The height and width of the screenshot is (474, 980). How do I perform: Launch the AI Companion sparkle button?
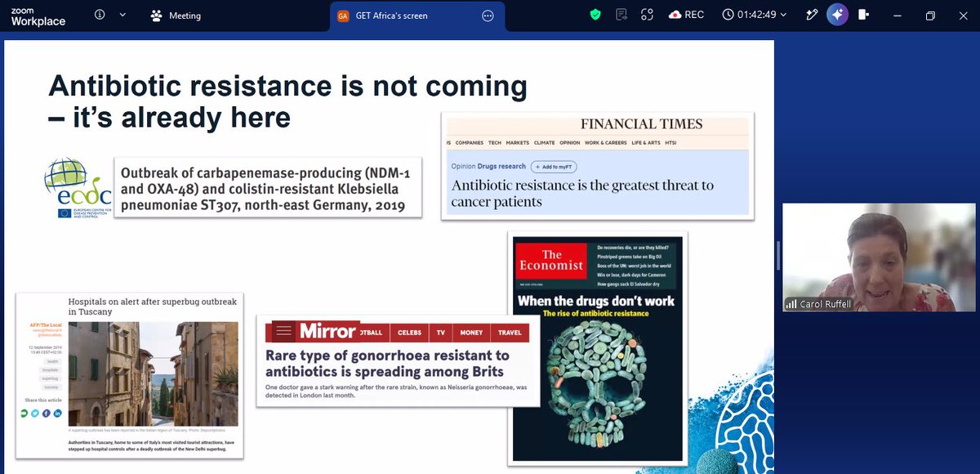click(x=837, y=15)
